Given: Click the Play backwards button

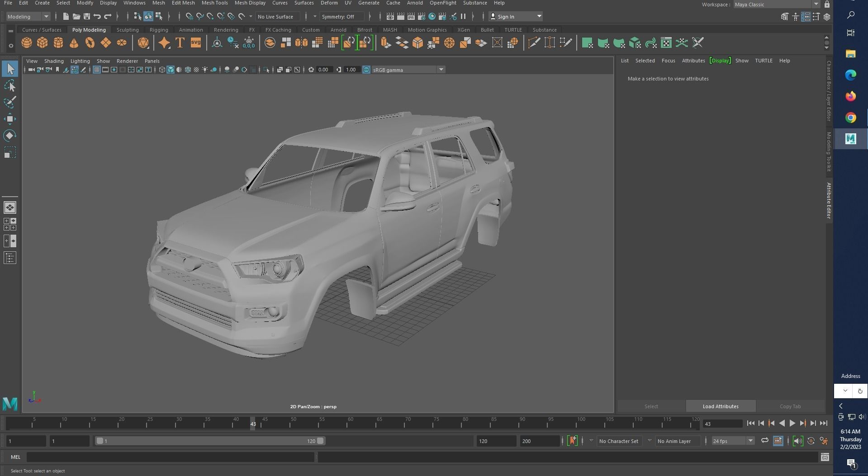Looking at the screenshot, I should pyautogui.click(x=782, y=424).
